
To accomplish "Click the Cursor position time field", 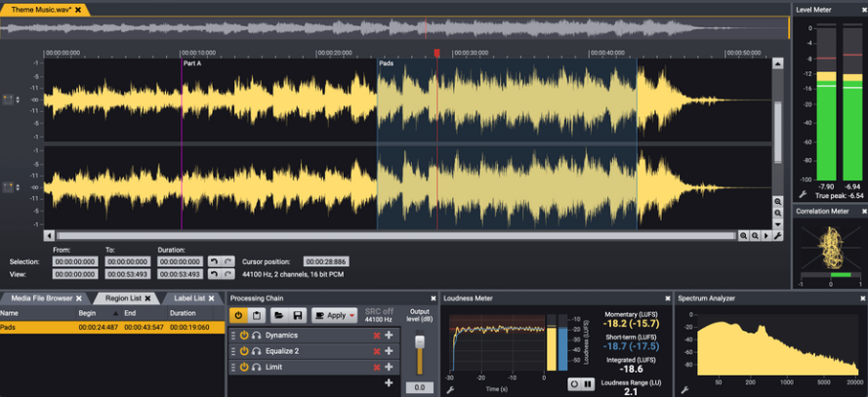I will point(326,261).
